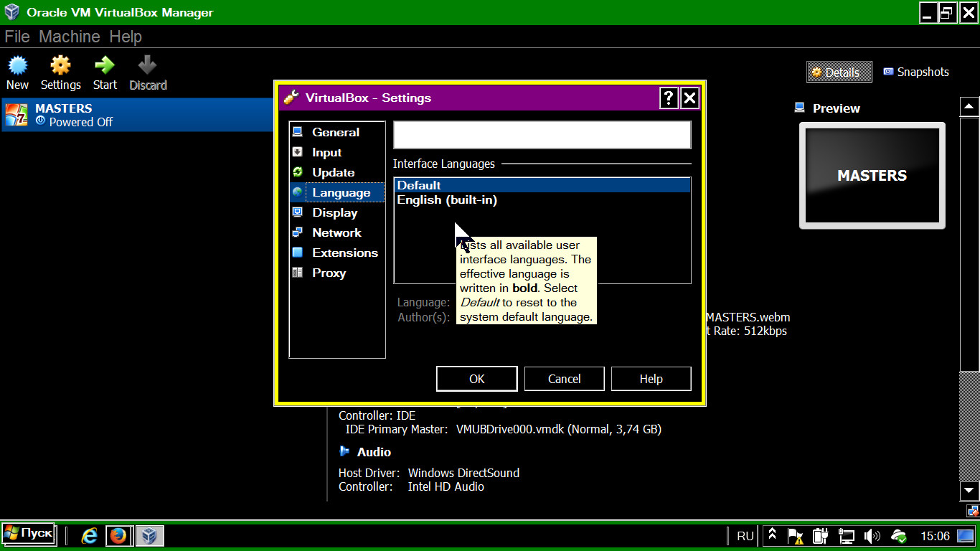The width and height of the screenshot is (980, 551).
Task: Click the RU language indicator
Action: point(745,536)
